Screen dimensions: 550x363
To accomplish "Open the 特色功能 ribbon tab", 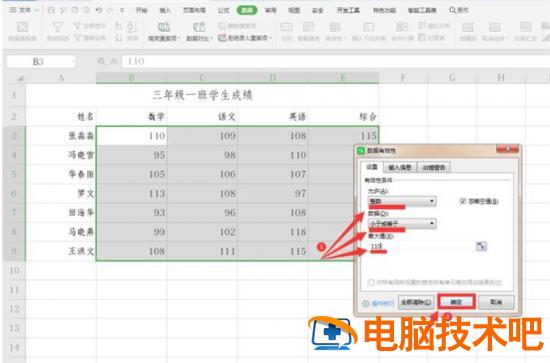I will [384, 10].
